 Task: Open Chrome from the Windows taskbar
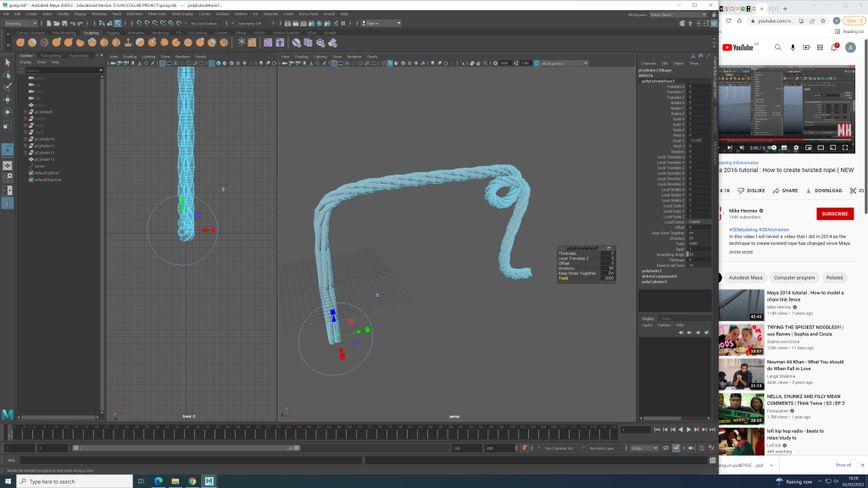pos(192,480)
